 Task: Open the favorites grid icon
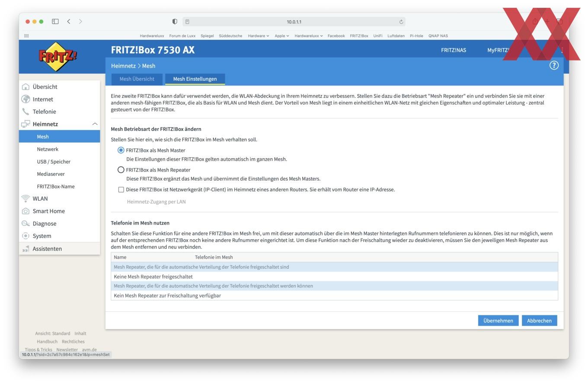coord(26,36)
